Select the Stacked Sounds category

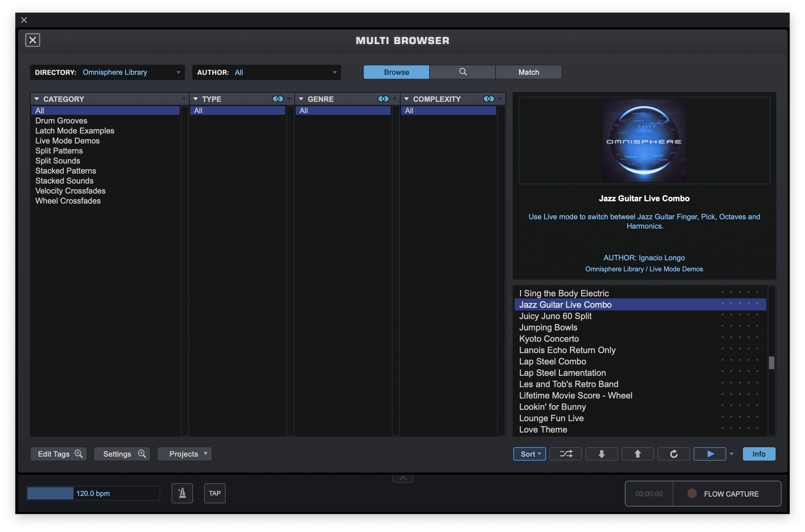click(x=105, y=181)
